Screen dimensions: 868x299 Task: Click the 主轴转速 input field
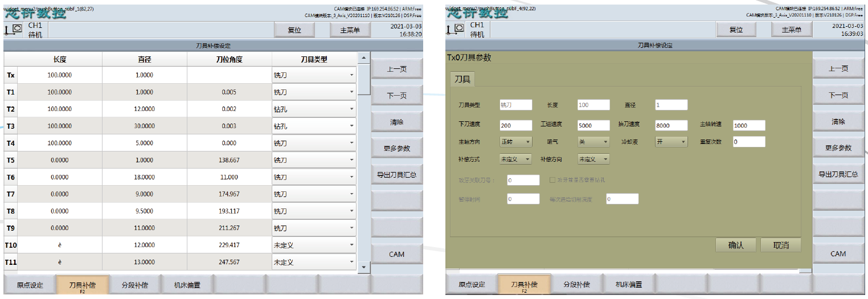tap(748, 125)
